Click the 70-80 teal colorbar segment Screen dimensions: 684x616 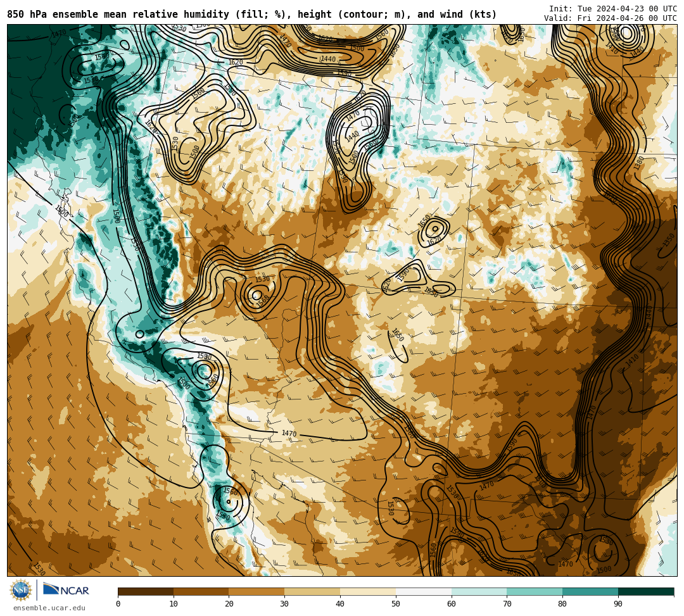pyautogui.click(x=535, y=591)
